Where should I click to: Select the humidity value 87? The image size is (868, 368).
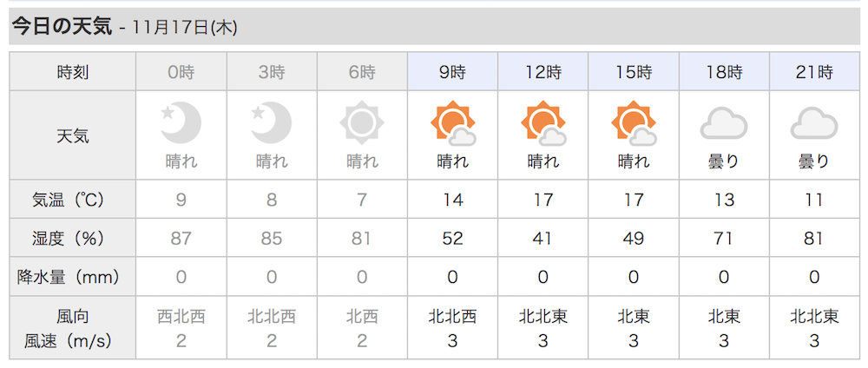(181, 238)
